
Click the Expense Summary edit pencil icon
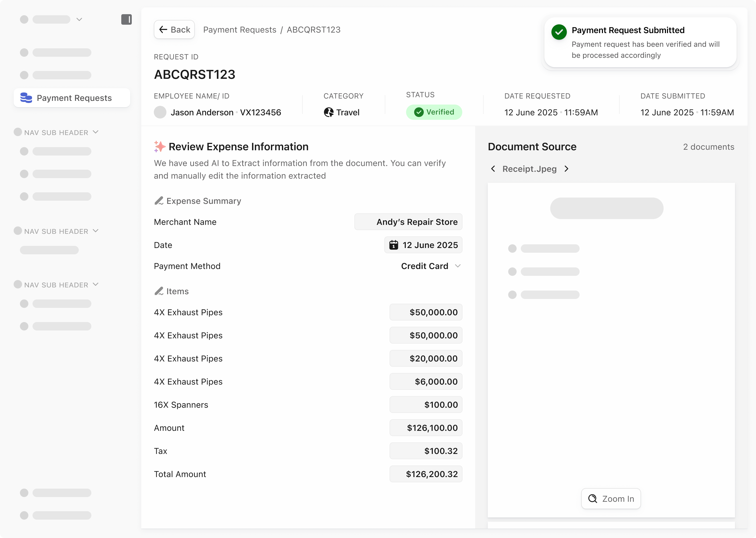159,201
